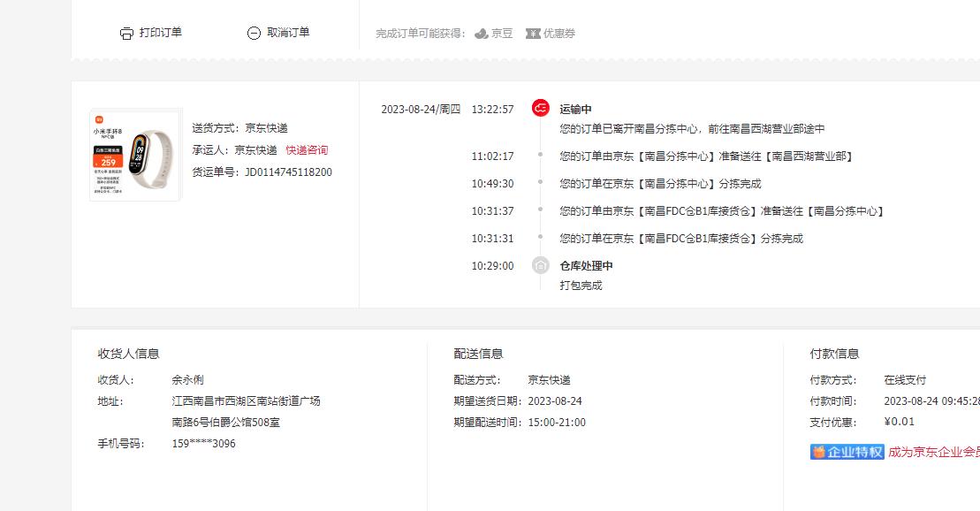The width and height of the screenshot is (980, 511).
Task: Select tracking number JD0114745118200
Action: [x=288, y=172]
